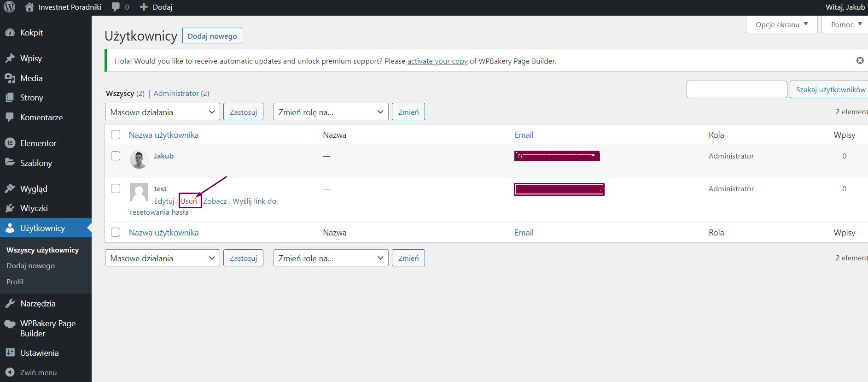Click the WordPress logo icon

(x=10, y=7)
